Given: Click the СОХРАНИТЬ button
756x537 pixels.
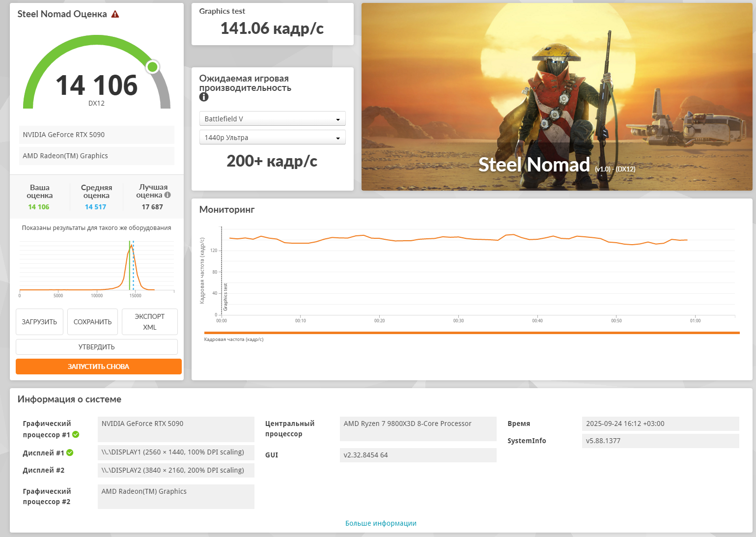Looking at the screenshot, I should click(92, 322).
